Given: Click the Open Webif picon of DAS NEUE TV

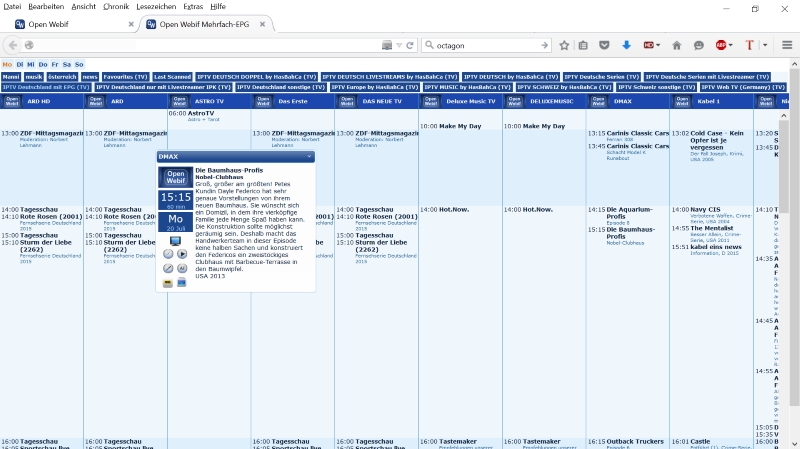Looking at the screenshot, I should (x=347, y=102).
